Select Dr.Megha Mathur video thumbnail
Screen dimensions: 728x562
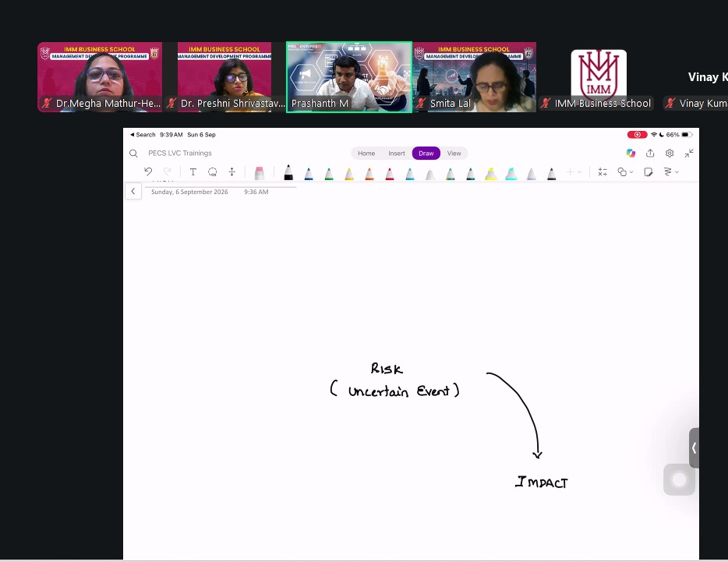100,77
